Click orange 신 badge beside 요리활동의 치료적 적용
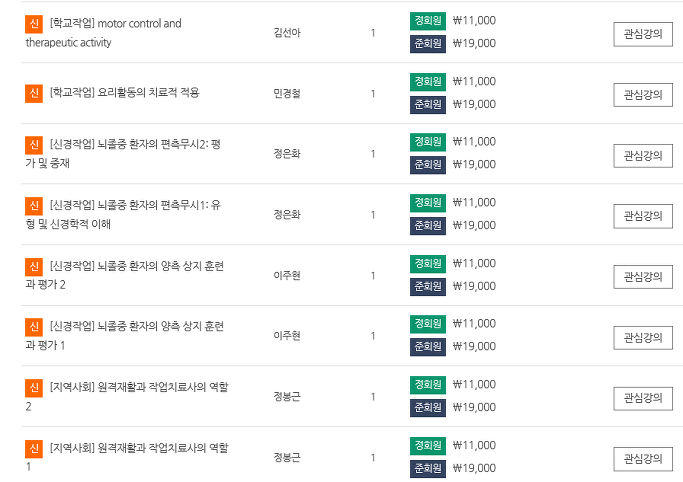The width and height of the screenshot is (683, 482). (x=34, y=93)
